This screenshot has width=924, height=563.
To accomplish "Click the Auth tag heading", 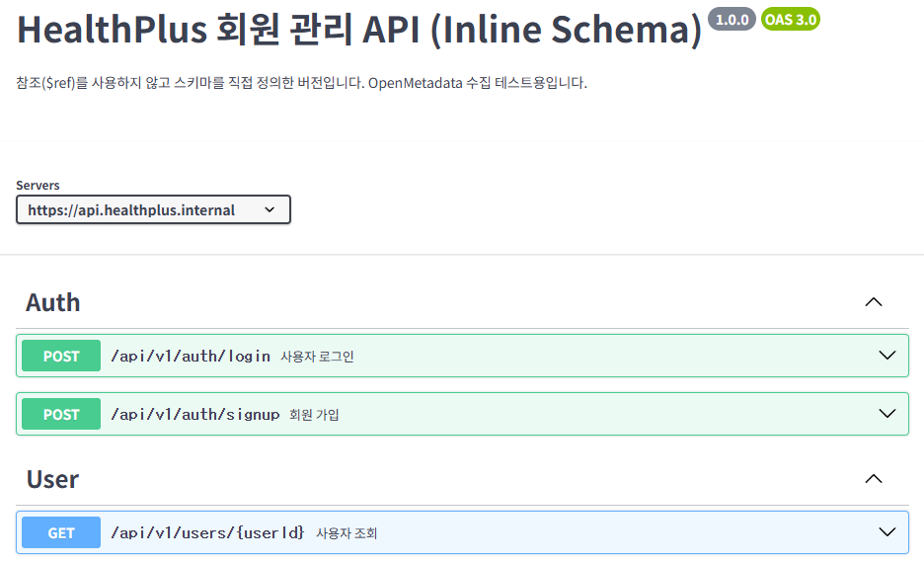I will tap(53, 302).
